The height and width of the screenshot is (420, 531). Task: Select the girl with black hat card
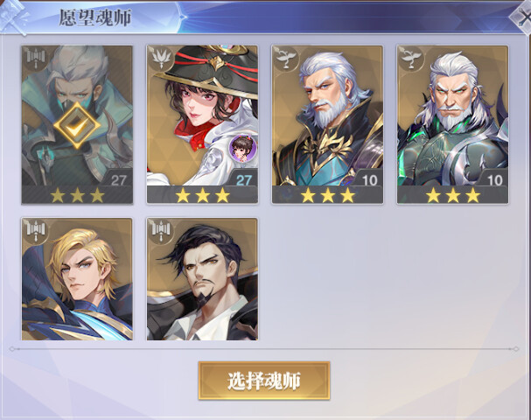(202, 124)
